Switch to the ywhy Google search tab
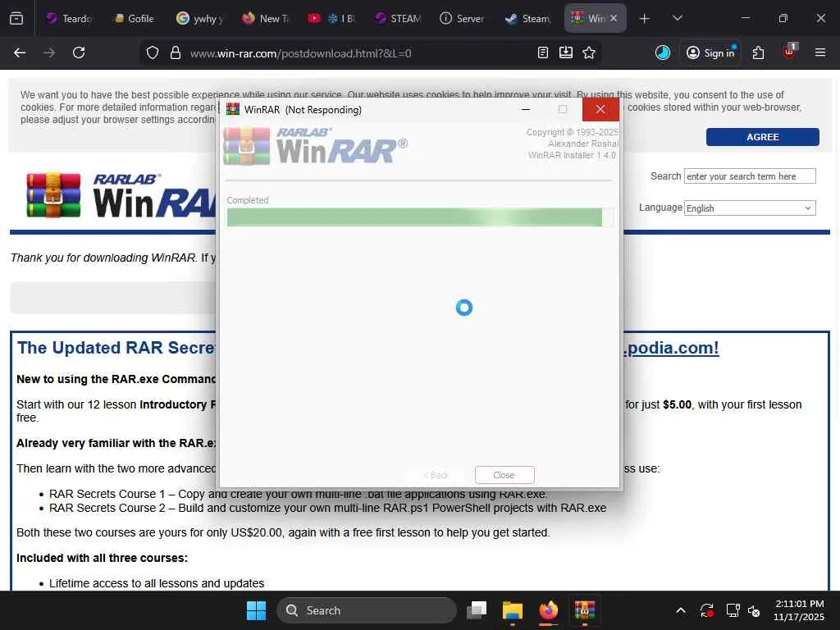 (x=199, y=18)
